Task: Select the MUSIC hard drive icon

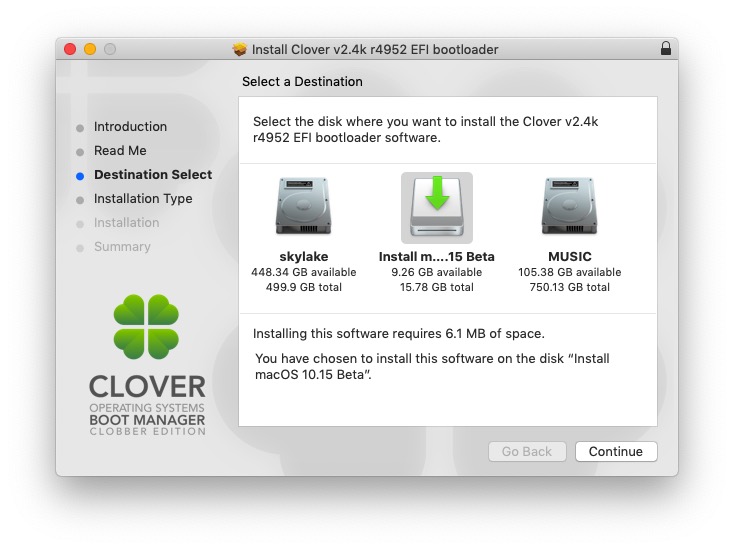Action: 569,207
